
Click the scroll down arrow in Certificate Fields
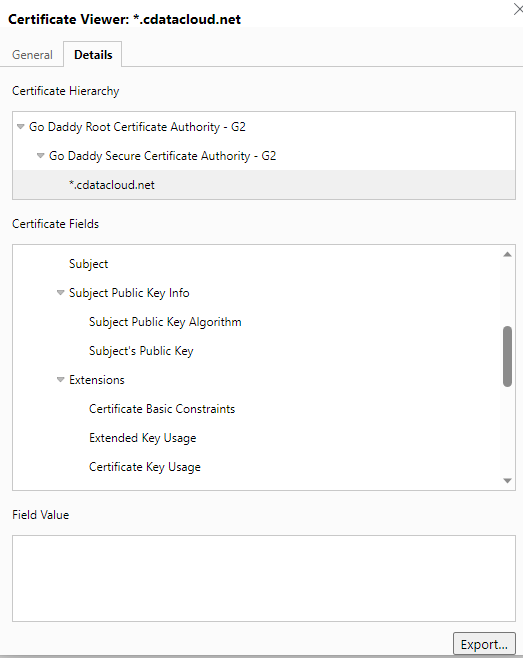pos(507,481)
